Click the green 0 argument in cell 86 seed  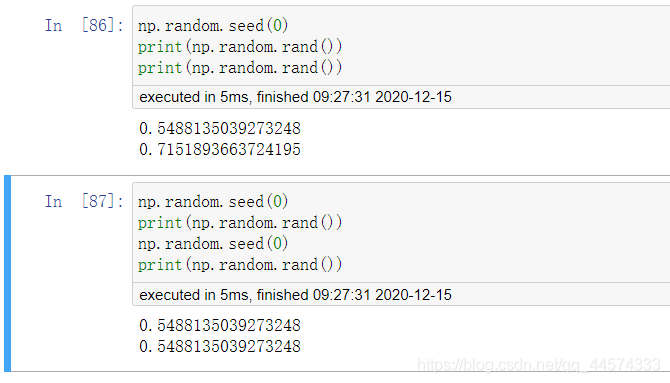point(277,26)
